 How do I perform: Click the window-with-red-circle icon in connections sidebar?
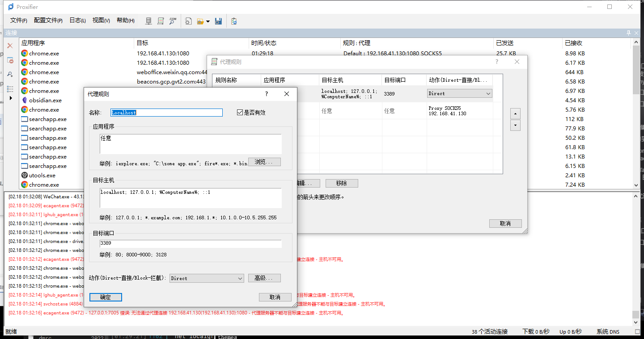coord(10,60)
